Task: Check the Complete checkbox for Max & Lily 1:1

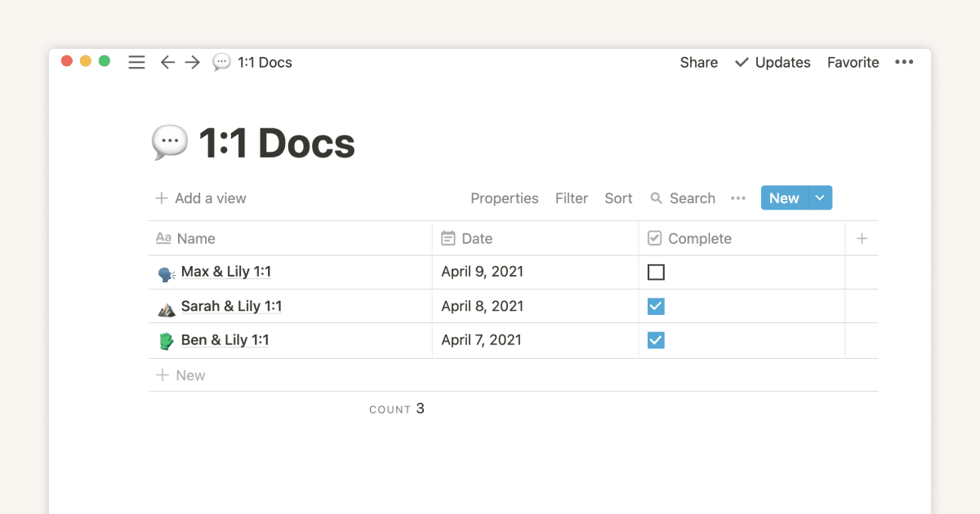Action: (x=656, y=272)
